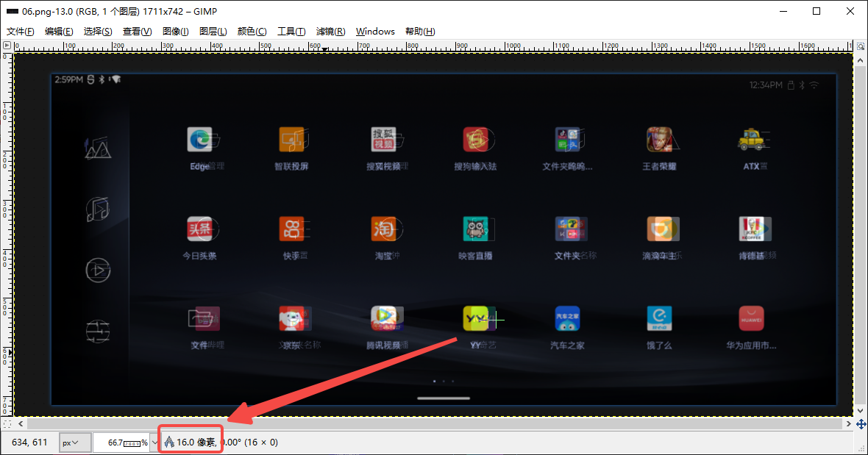Image resolution: width=868 pixels, height=455 pixels.
Task: Toggle the Quick Mask button
Action: coord(7,424)
